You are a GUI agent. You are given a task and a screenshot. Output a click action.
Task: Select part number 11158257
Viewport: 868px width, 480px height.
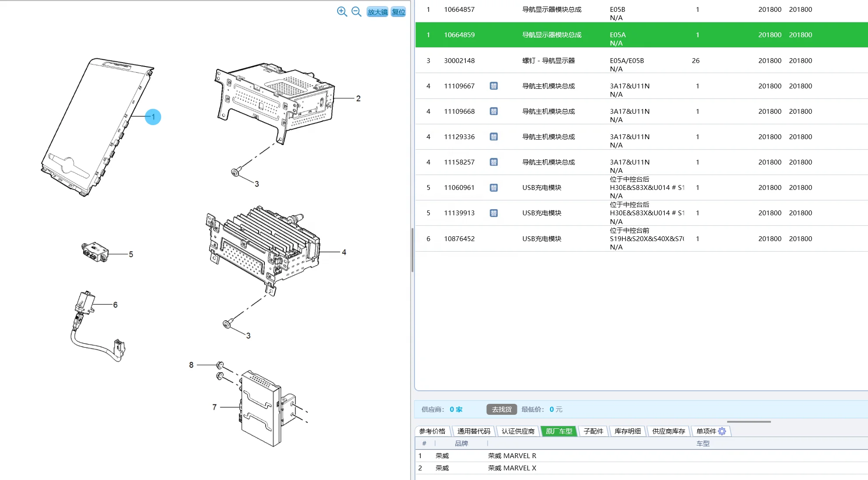coord(459,162)
